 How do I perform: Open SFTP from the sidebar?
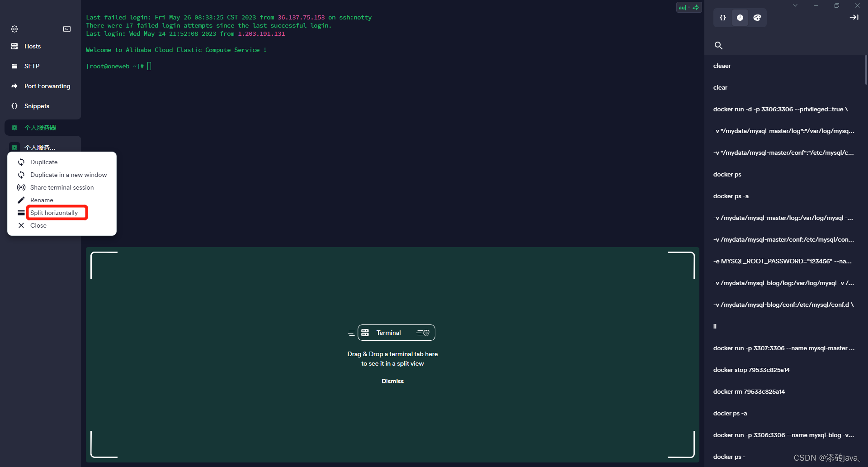pyautogui.click(x=32, y=66)
